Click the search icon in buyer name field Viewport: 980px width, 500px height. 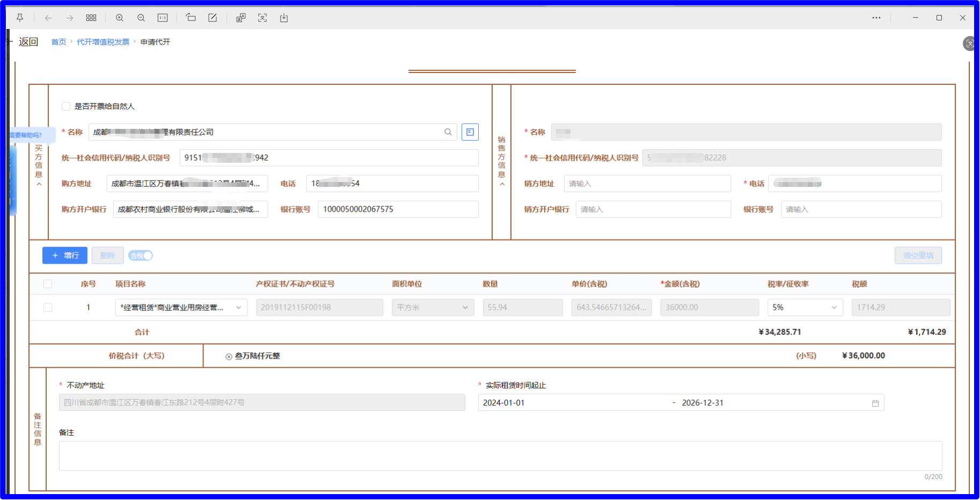click(448, 132)
